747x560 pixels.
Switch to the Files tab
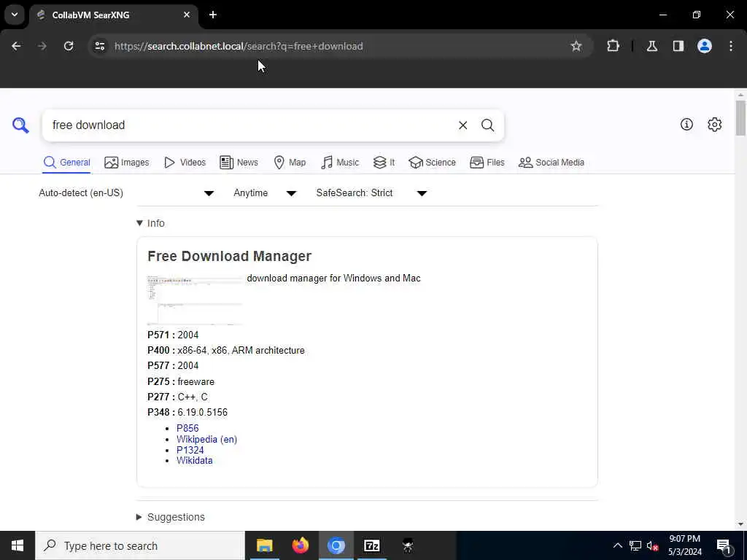(487, 163)
